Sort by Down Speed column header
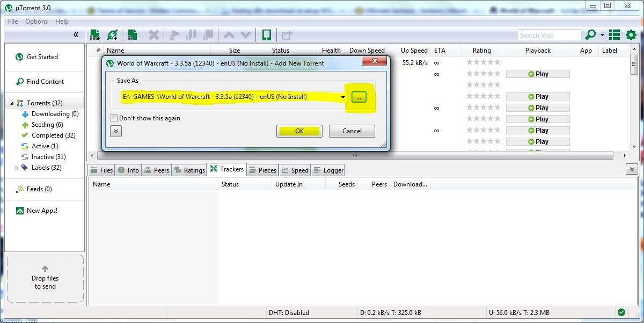 pyautogui.click(x=367, y=51)
